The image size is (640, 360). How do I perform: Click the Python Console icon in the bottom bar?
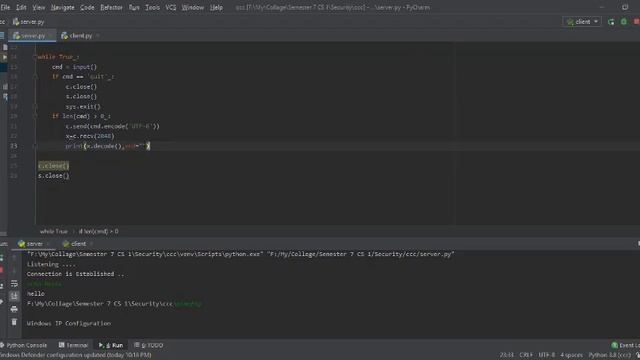coord(2,345)
